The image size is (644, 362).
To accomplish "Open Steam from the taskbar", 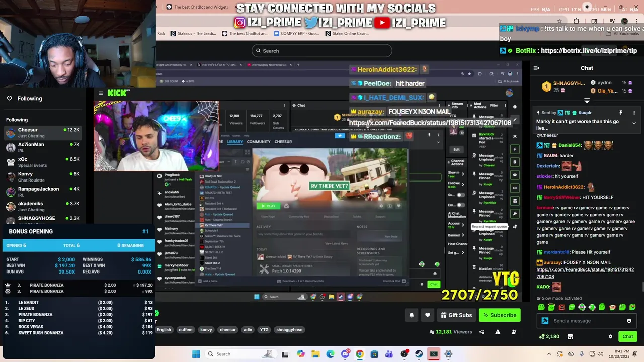I will tap(419, 354).
